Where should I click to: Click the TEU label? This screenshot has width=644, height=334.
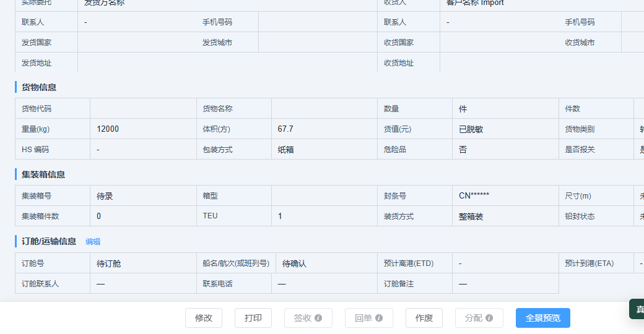click(x=211, y=216)
